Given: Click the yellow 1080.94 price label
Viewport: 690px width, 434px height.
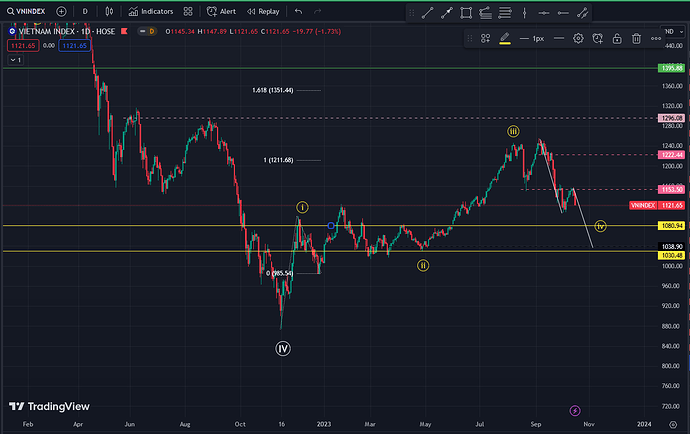Looking at the screenshot, I should pyautogui.click(x=671, y=226).
